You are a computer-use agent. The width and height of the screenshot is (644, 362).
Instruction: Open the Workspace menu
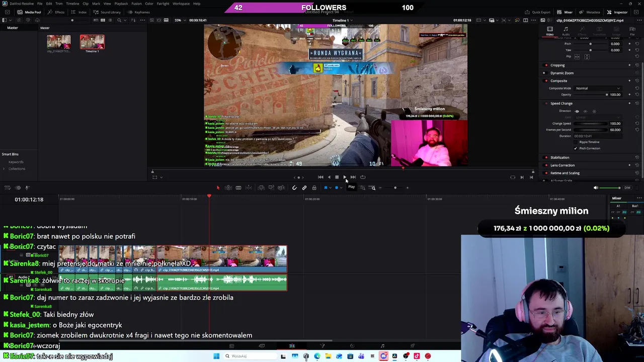[x=181, y=4]
